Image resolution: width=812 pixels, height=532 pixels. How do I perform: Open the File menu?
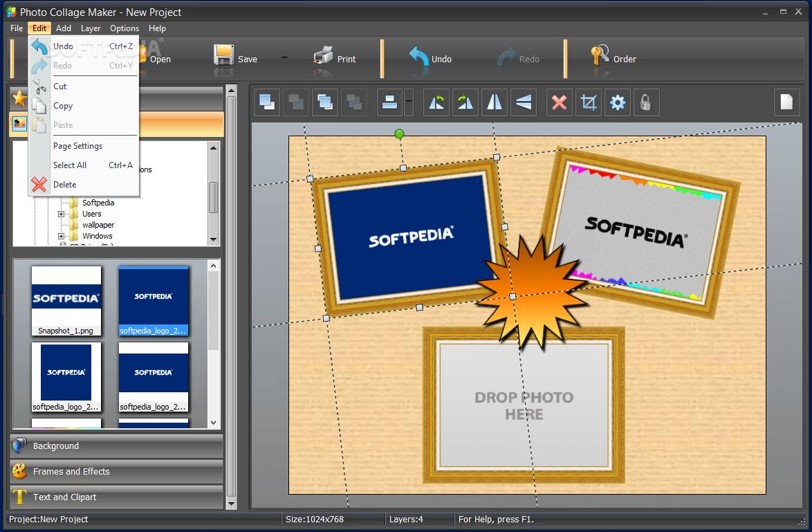pos(17,28)
